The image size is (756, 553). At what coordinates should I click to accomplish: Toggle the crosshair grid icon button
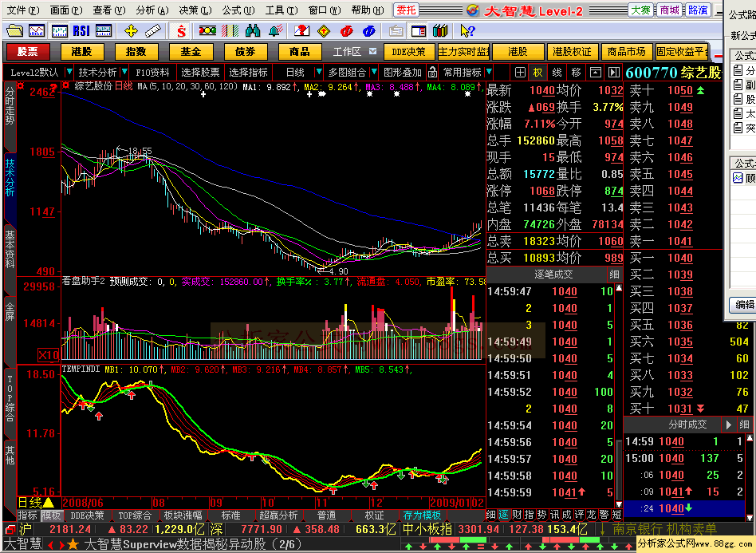coord(520,73)
